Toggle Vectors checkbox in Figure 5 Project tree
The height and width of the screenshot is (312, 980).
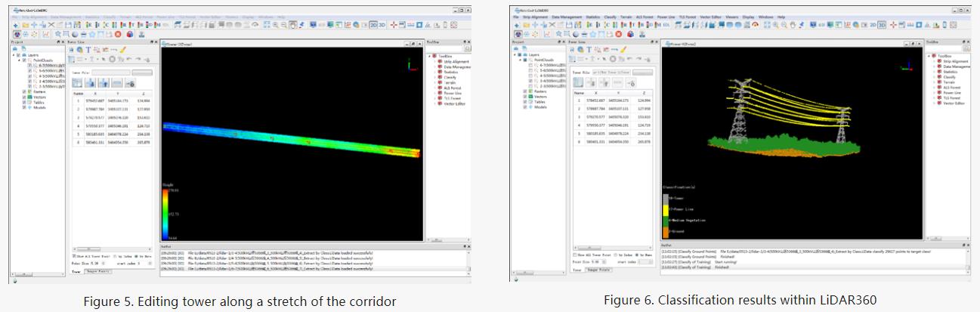pyautogui.click(x=24, y=97)
